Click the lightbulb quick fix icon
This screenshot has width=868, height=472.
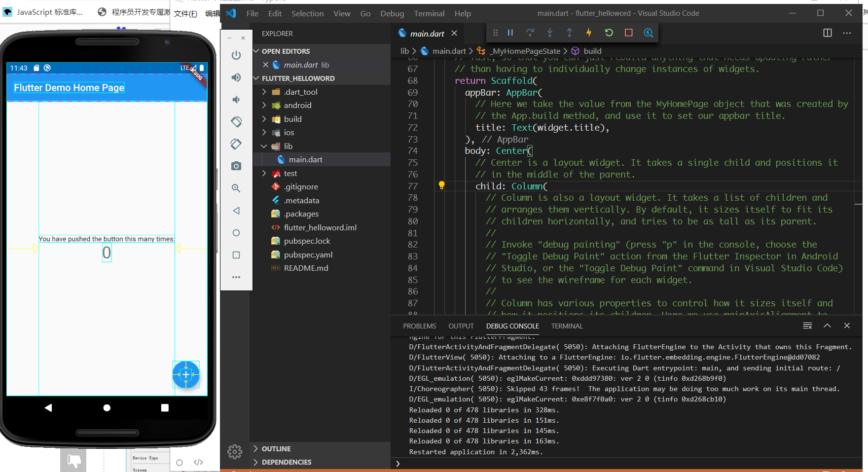coord(441,185)
